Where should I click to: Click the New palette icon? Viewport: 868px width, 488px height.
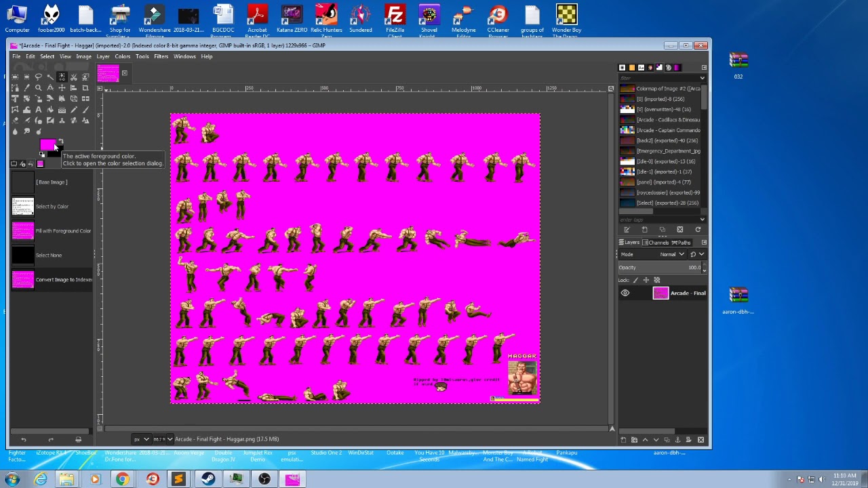[x=645, y=229]
